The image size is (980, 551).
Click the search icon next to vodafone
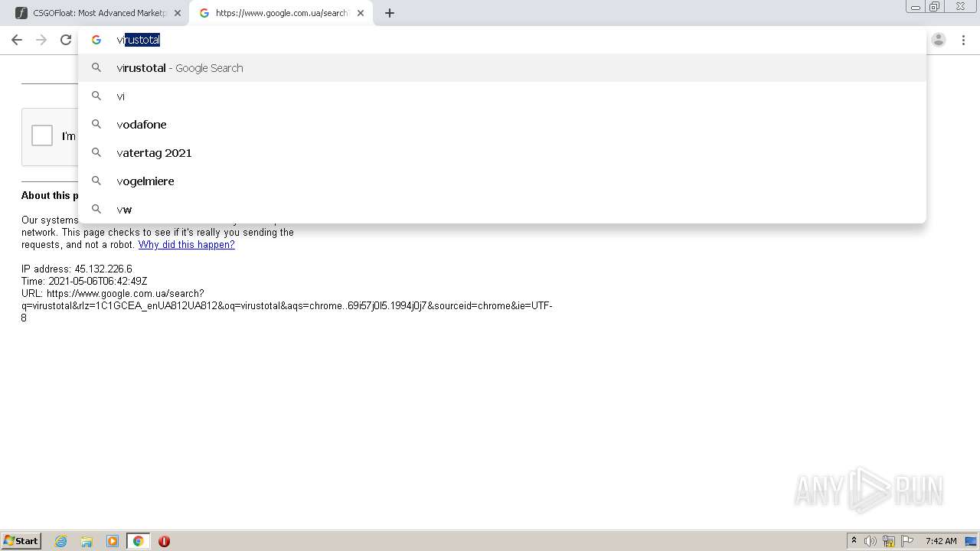(96, 124)
